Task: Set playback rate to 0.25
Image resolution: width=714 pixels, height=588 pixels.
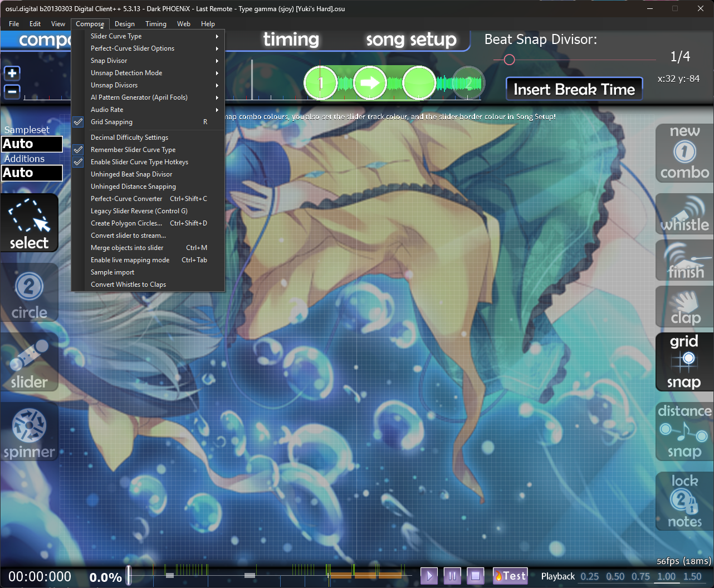Action: pos(590,576)
